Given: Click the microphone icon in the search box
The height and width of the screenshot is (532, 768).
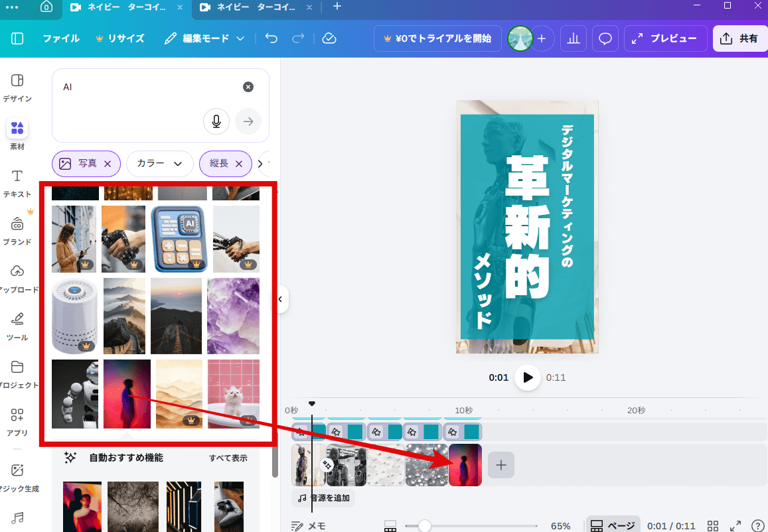Looking at the screenshot, I should pos(216,121).
